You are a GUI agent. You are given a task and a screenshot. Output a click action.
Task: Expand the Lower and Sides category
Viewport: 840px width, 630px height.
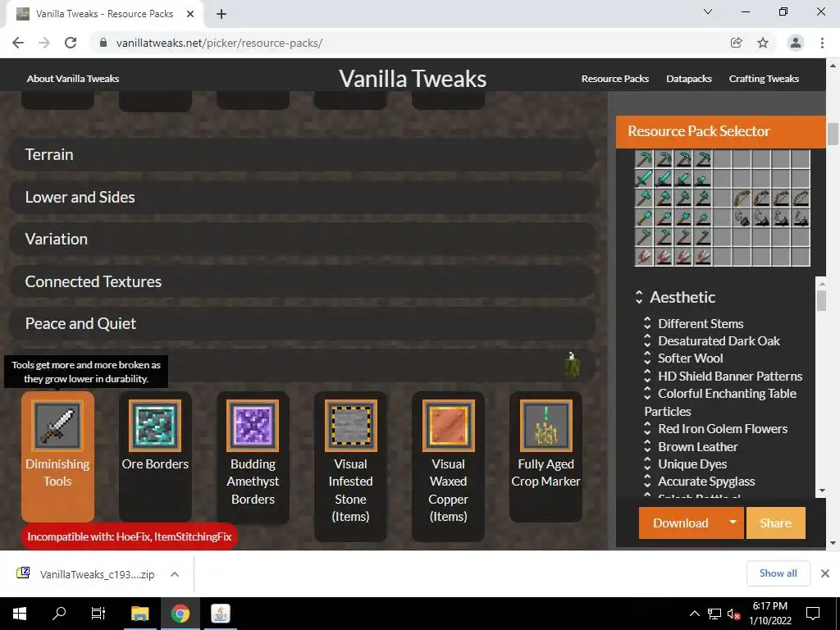click(302, 197)
